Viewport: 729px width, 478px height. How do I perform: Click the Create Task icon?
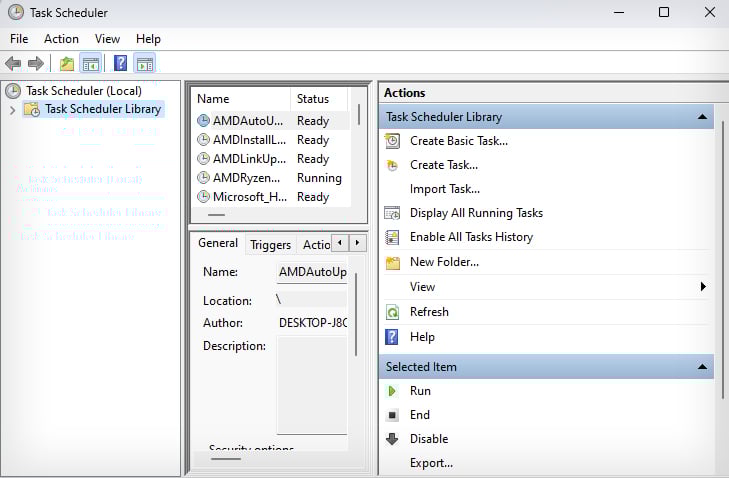pyautogui.click(x=392, y=165)
